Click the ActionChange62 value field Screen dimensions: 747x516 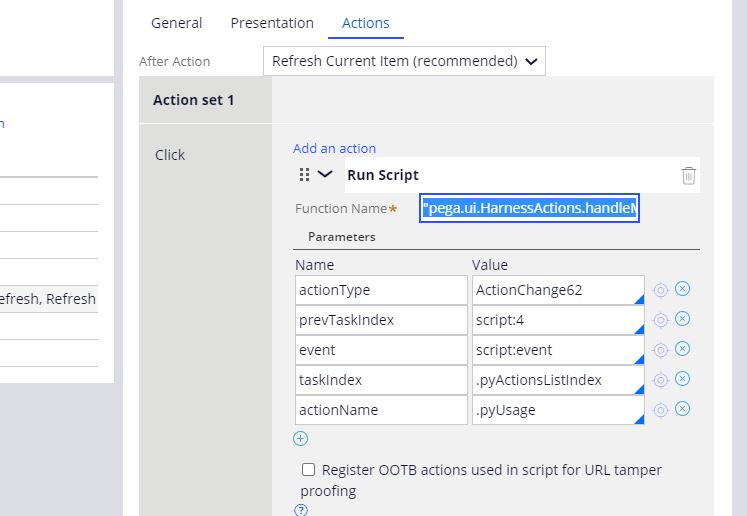tap(557, 290)
